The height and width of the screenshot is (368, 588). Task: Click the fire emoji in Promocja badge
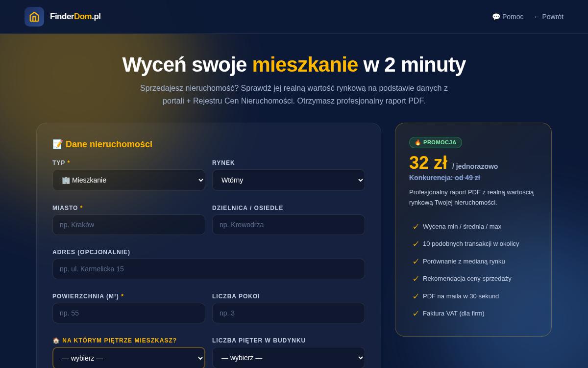click(418, 142)
